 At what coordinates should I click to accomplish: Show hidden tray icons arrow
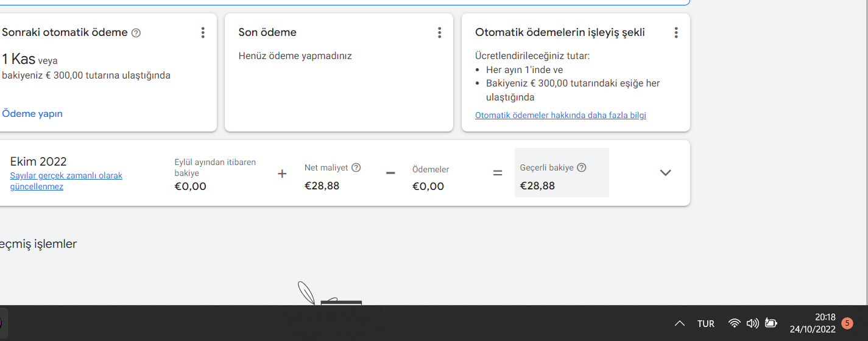pos(680,323)
